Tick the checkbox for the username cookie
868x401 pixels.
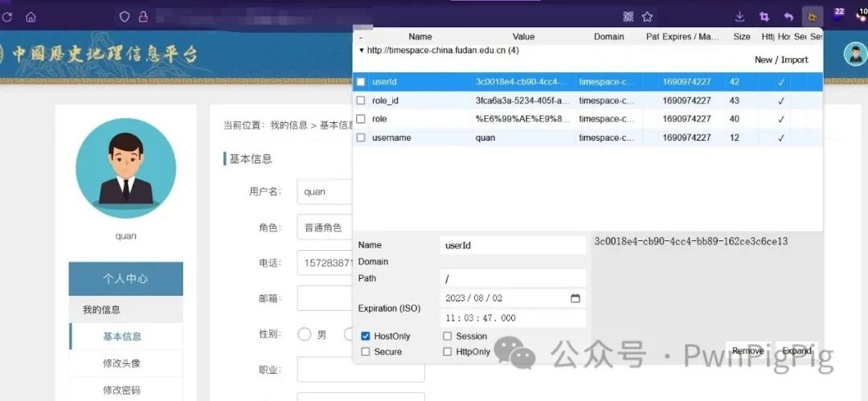pyautogui.click(x=360, y=137)
